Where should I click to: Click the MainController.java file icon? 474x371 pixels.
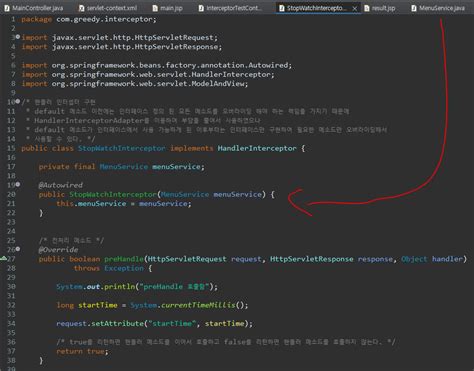click(x=7, y=8)
